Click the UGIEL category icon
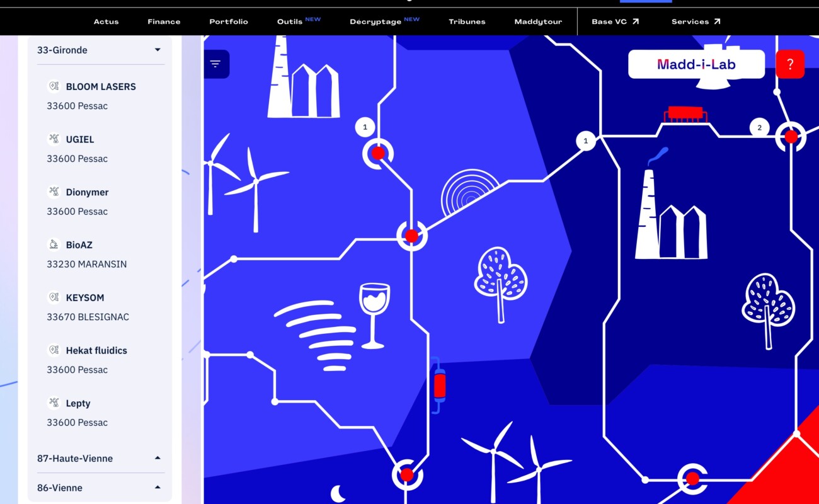 [54, 139]
